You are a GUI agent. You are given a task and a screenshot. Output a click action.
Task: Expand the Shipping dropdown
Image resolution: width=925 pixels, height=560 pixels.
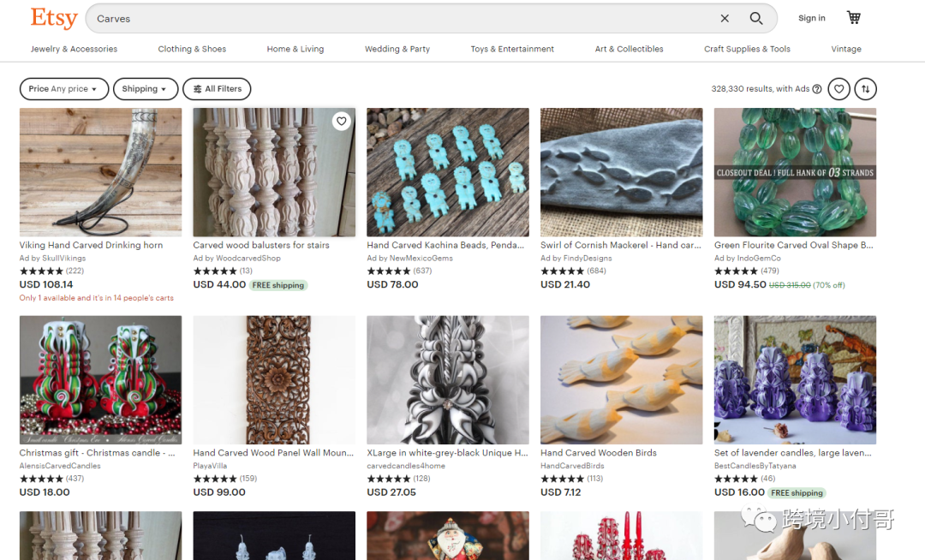click(x=145, y=89)
